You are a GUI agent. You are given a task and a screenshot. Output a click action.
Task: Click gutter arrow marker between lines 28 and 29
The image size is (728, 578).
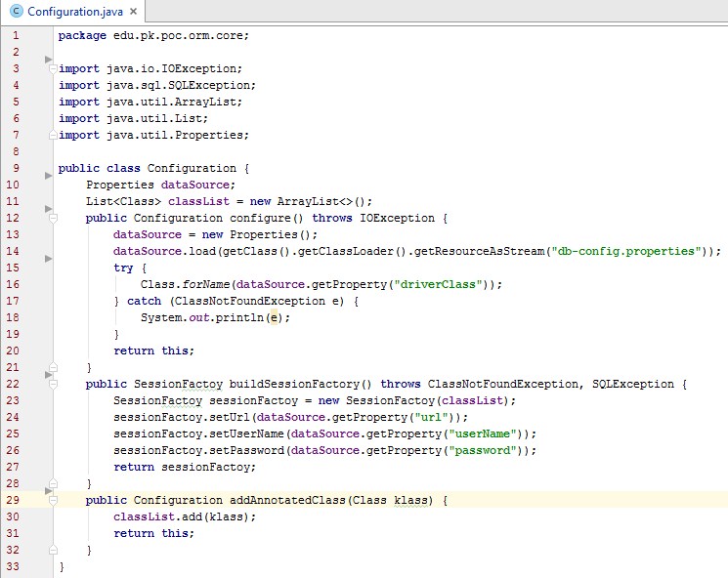pos(48,490)
